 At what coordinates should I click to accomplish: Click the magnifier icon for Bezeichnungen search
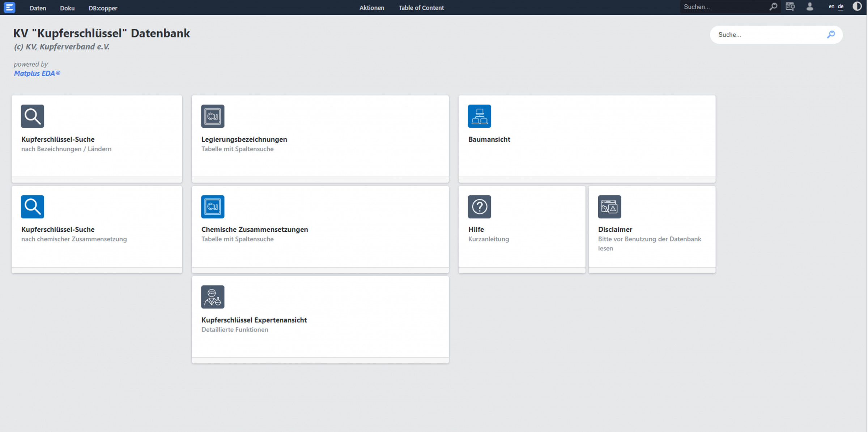click(33, 116)
